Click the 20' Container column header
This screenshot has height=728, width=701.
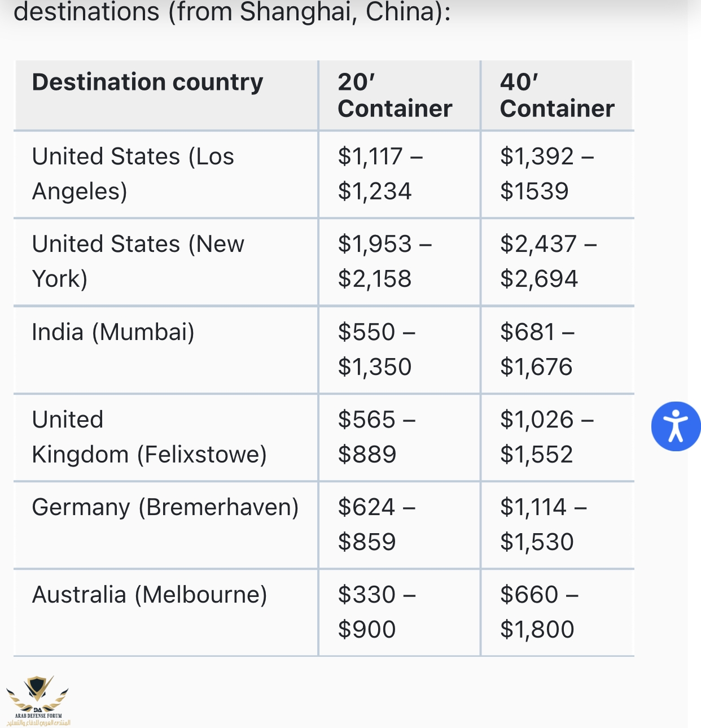[395, 95]
